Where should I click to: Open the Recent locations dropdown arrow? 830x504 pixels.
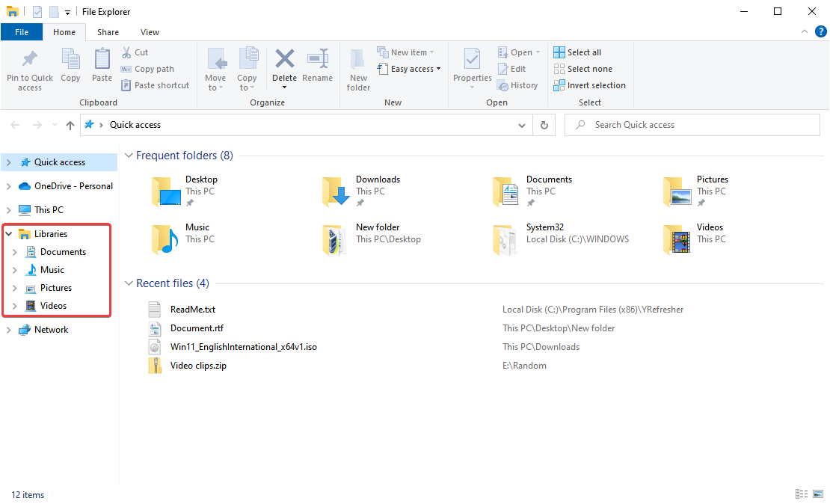tap(55, 125)
